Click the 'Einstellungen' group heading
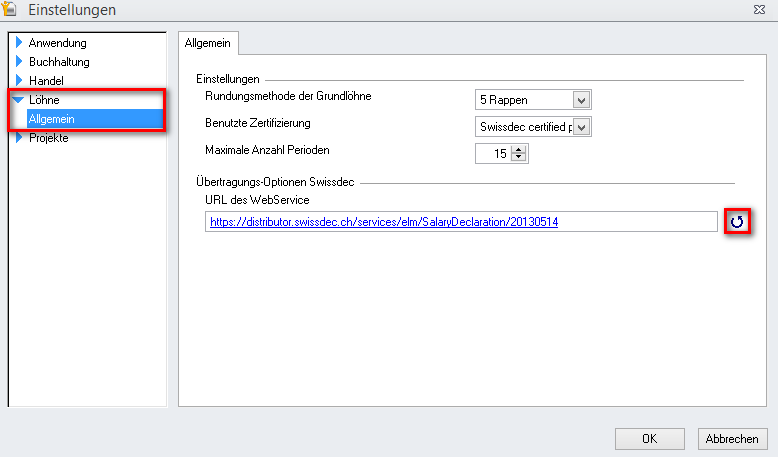 (x=228, y=79)
